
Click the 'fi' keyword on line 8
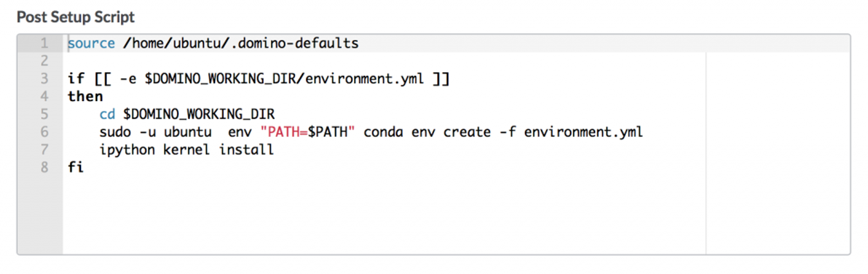(76, 167)
